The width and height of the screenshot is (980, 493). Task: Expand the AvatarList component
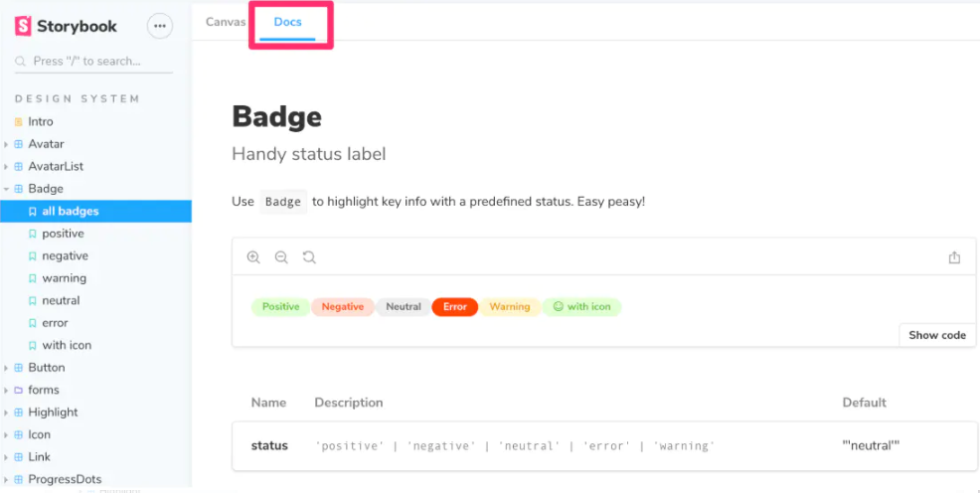click(7, 166)
